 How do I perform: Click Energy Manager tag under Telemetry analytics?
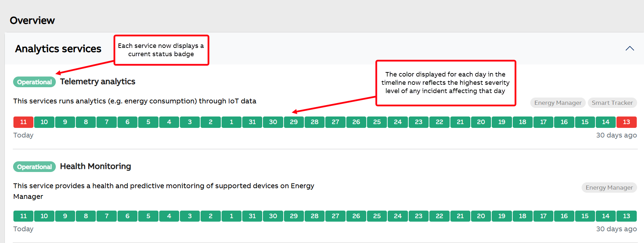point(558,103)
